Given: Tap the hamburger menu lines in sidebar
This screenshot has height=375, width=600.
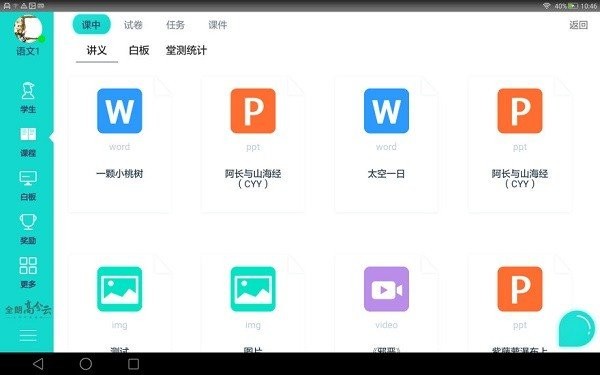Looking at the screenshot, I should (x=28, y=336).
